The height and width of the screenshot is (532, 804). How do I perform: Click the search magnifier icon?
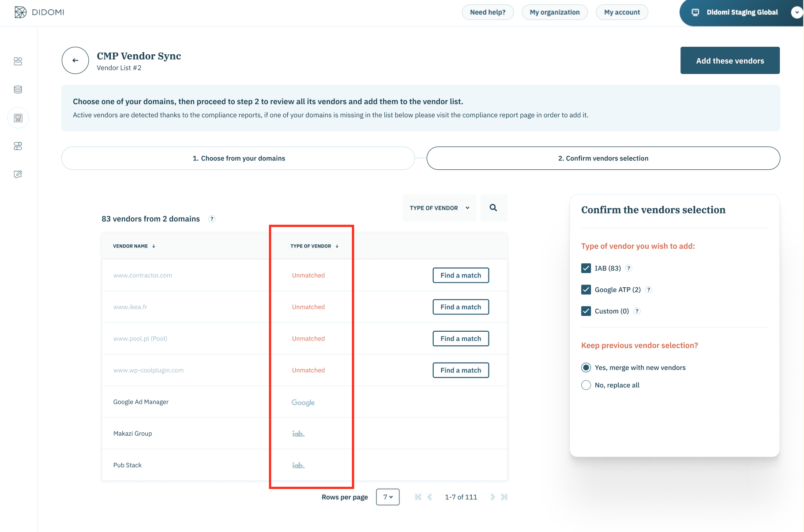click(493, 207)
